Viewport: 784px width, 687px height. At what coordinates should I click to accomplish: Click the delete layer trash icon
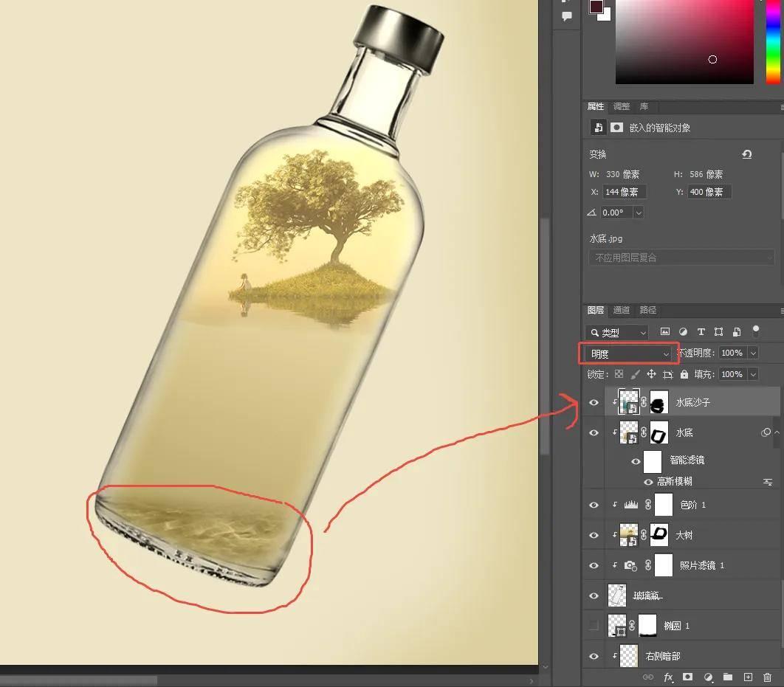point(768,677)
